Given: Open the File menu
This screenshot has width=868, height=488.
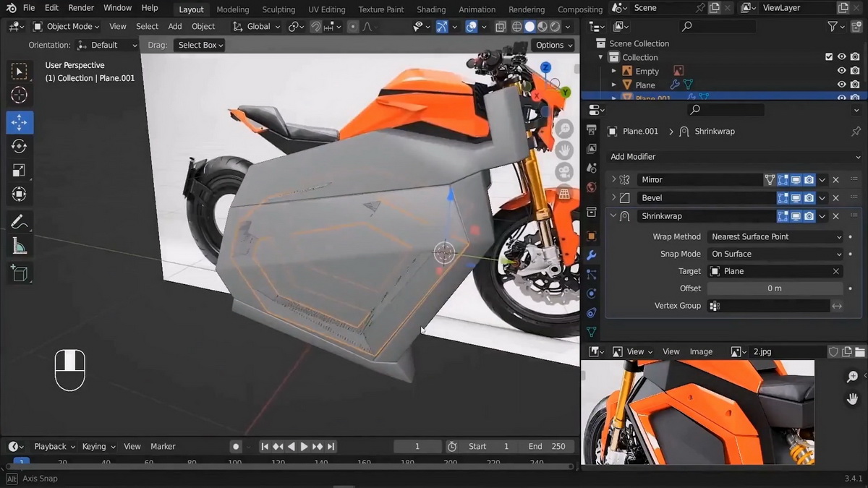Looking at the screenshot, I should pyautogui.click(x=29, y=8).
